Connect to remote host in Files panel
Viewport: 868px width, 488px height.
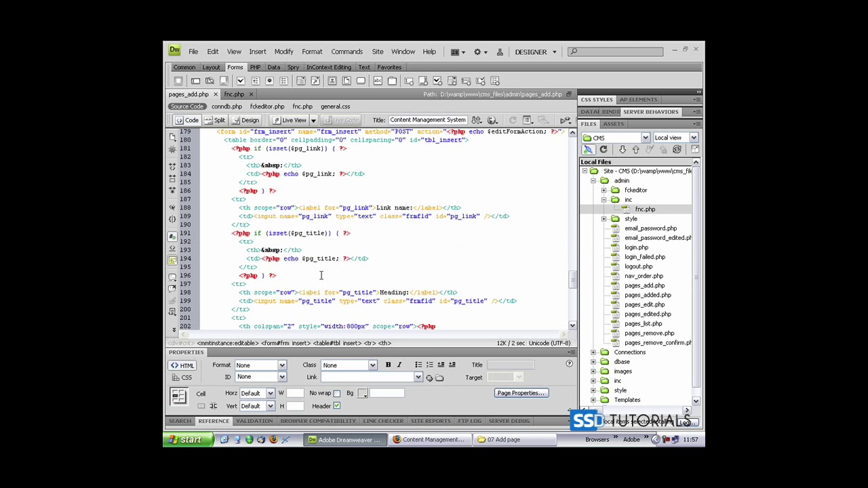pos(588,150)
